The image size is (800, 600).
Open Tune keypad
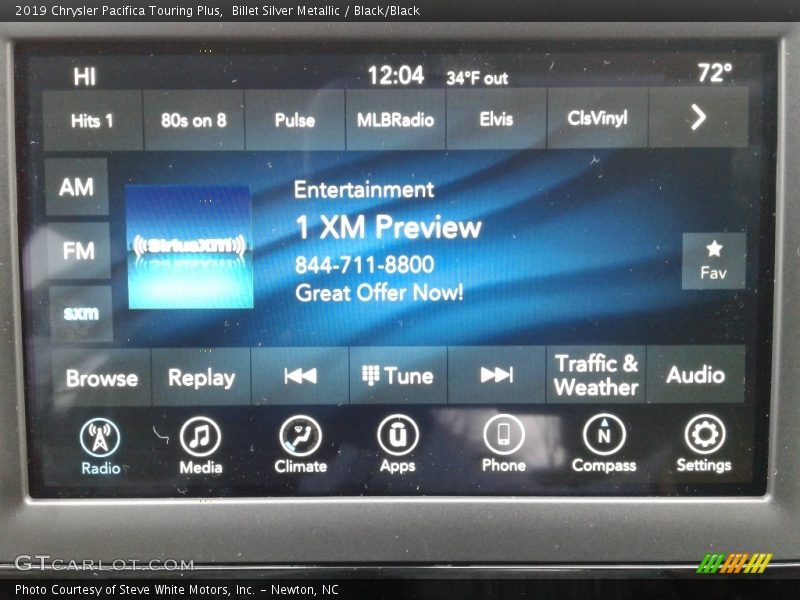pos(398,376)
